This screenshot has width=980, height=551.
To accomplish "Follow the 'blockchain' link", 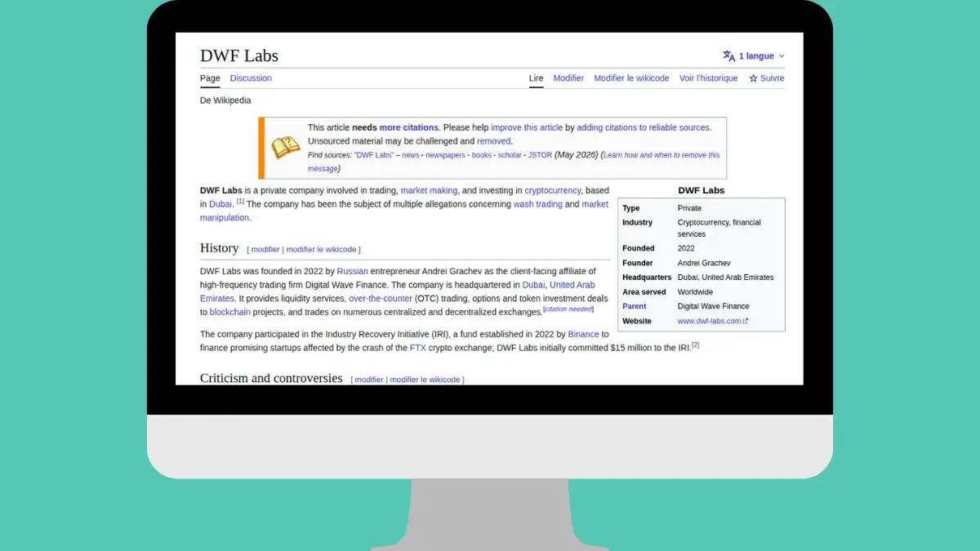I will point(230,313).
